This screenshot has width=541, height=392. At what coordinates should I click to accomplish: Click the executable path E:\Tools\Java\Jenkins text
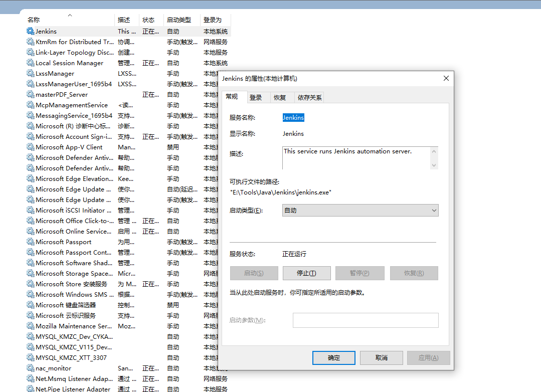pyautogui.click(x=281, y=192)
